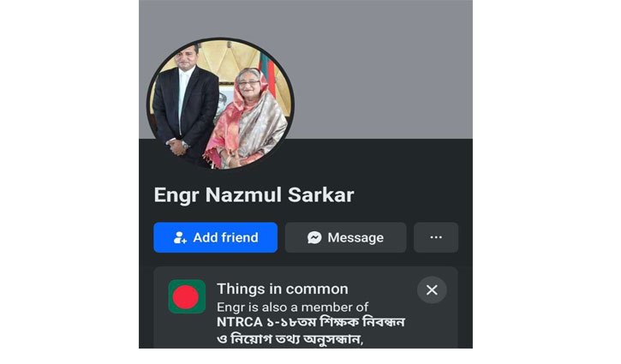
Task: Click the Things in common heading
Action: [x=283, y=289]
